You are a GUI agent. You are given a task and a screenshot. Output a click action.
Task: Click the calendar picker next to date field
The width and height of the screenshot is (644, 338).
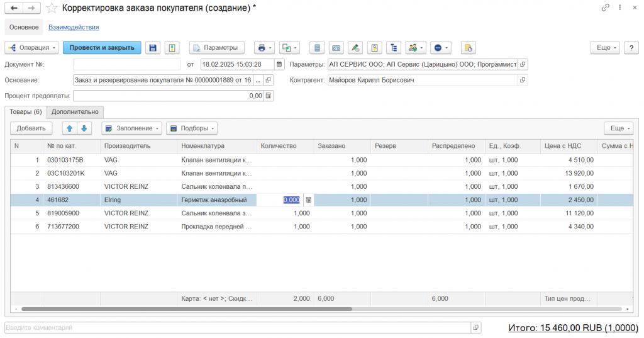click(x=279, y=64)
